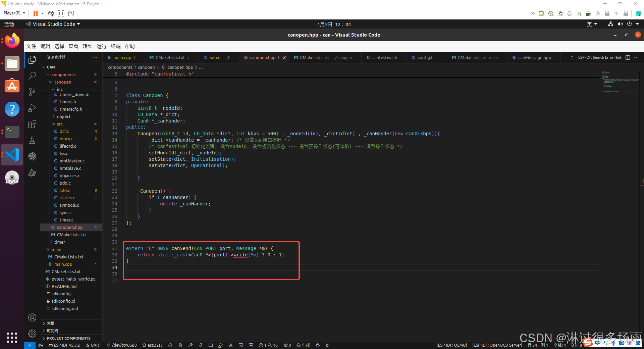Image resolution: width=644 pixels, height=349 pixels.
Task: Open the 文件 menu
Action: [x=31, y=46]
